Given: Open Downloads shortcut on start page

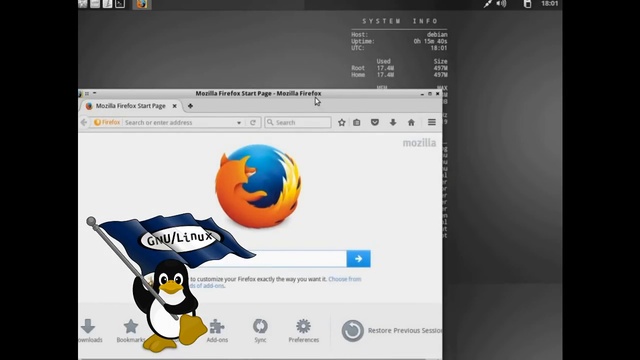Looking at the screenshot, I should [89, 331].
